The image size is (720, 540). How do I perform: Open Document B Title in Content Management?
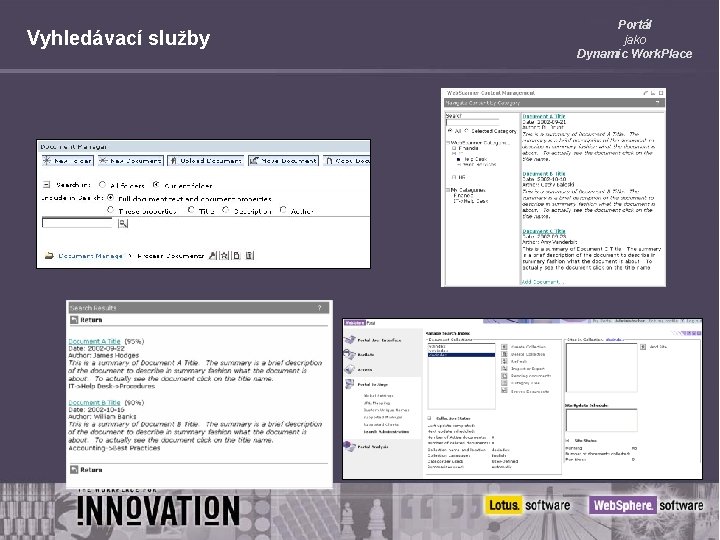click(x=544, y=174)
